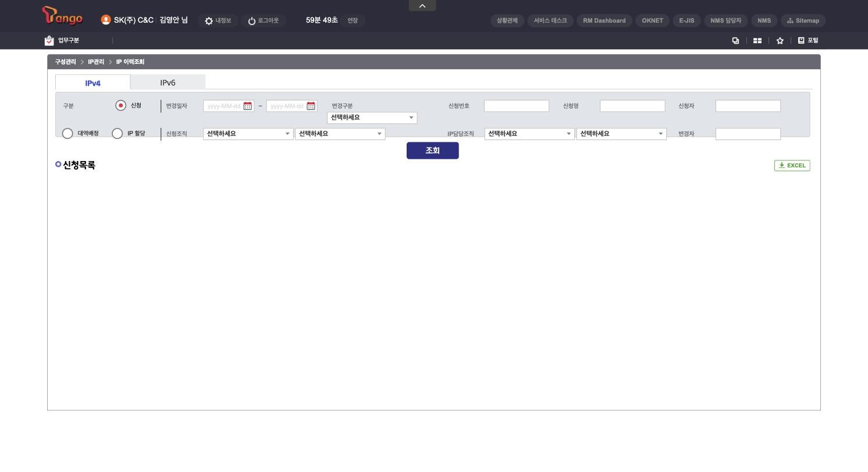Image resolution: width=868 pixels, height=472 pixels.
Task: Open the Sitemap
Action: [x=803, y=20]
